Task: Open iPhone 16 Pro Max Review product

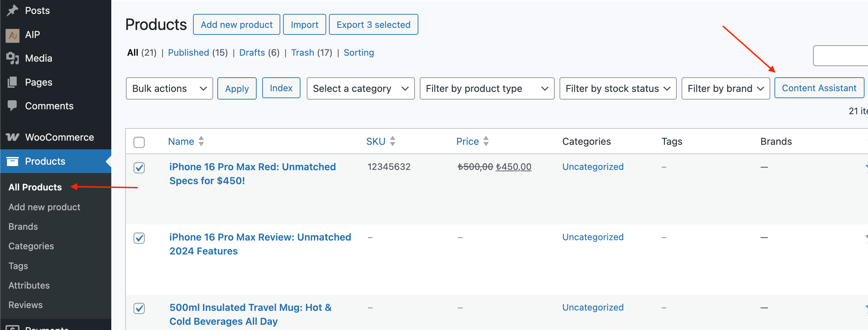Action: (260, 244)
